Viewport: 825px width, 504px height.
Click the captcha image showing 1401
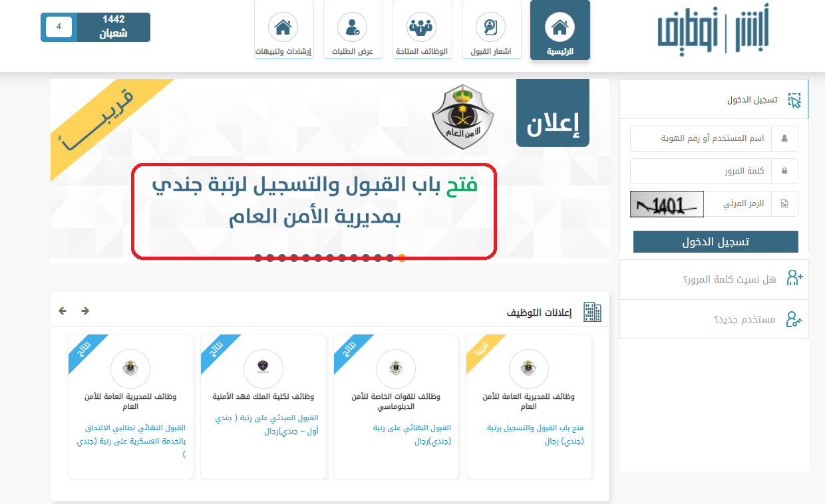point(667,204)
